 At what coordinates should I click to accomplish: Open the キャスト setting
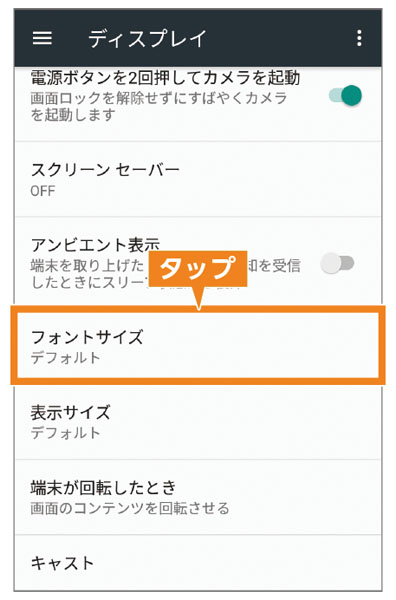pyautogui.click(x=198, y=563)
